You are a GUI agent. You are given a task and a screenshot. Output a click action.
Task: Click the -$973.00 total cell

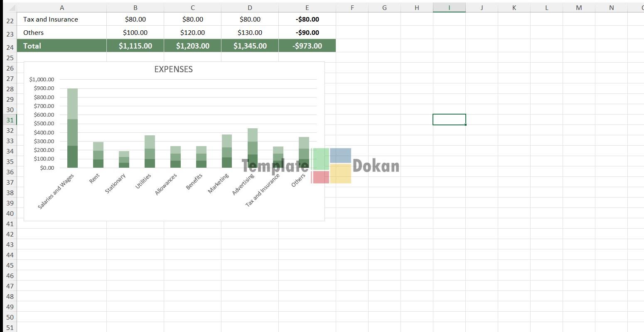(307, 46)
